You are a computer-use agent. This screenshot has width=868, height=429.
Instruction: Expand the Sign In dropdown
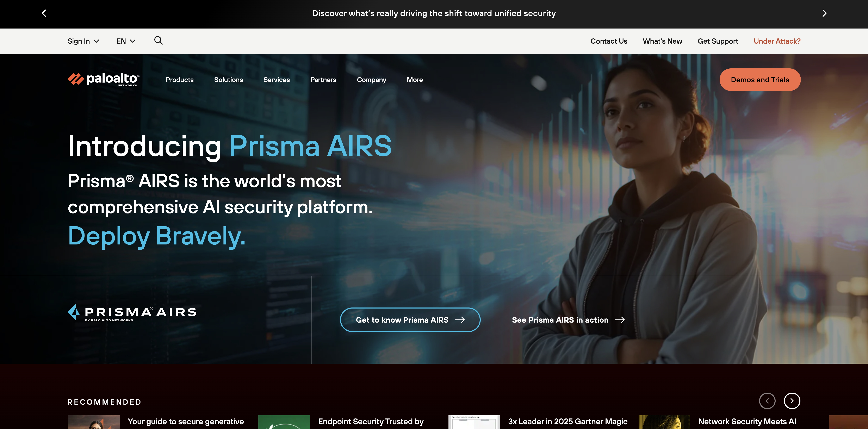[x=83, y=41]
